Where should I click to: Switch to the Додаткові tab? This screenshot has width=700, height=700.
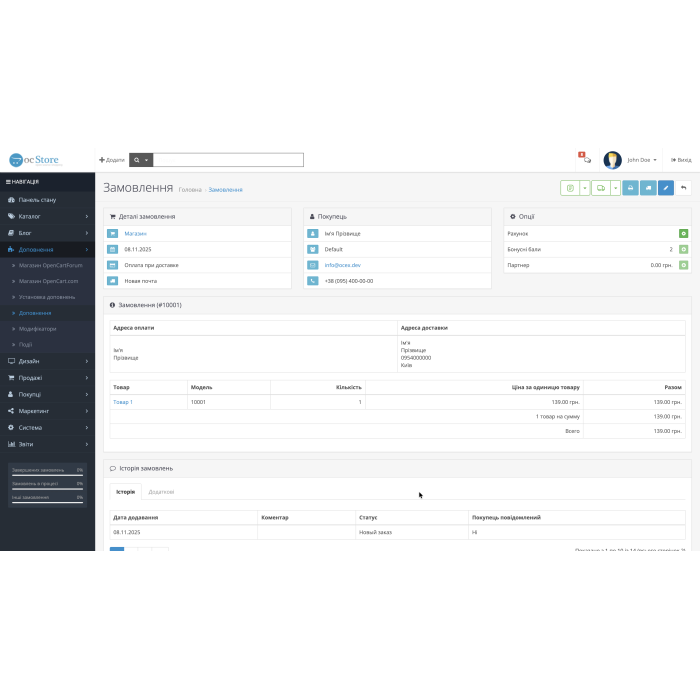click(x=161, y=492)
